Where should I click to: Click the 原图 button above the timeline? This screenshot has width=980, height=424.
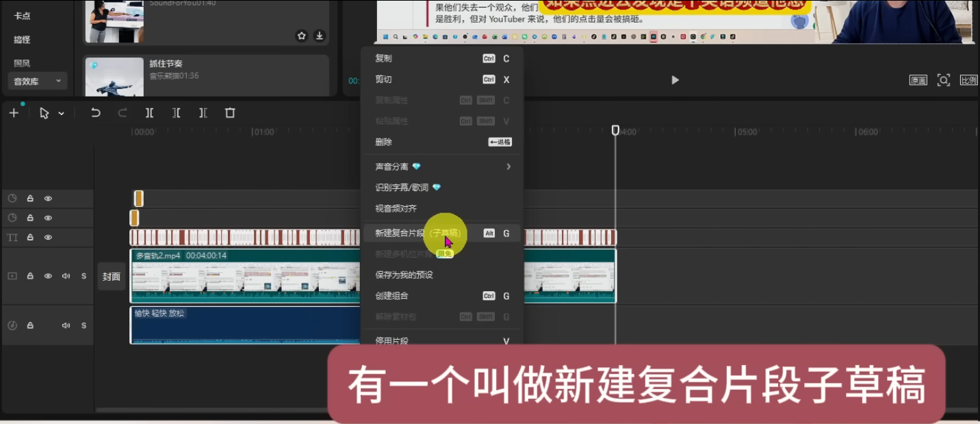tap(918, 80)
